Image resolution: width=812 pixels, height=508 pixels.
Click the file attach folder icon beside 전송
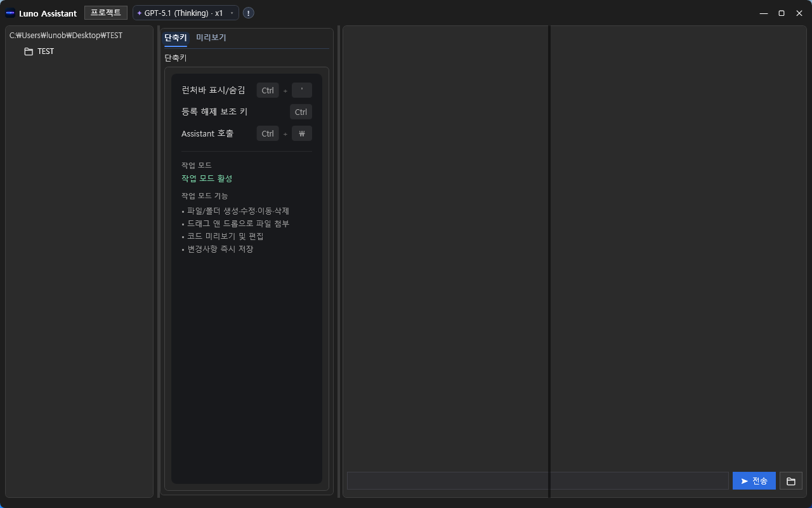pos(790,481)
